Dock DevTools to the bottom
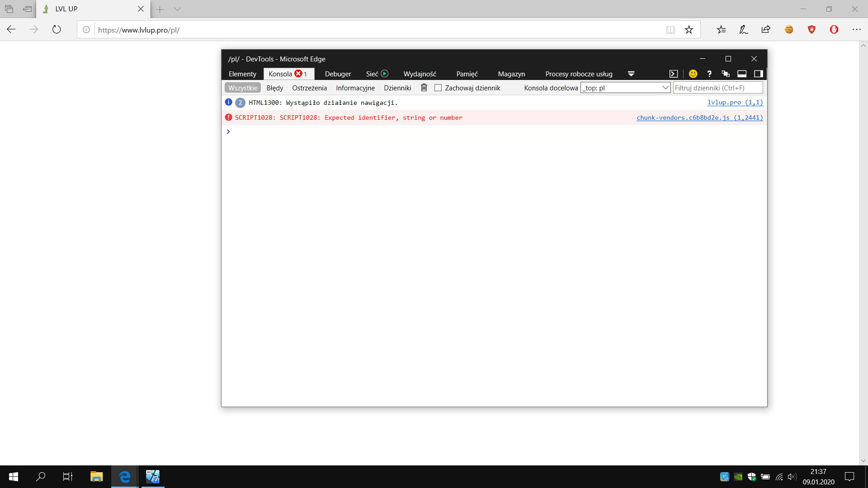The height and width of the screenshot is (488, 868). point(742,74)
